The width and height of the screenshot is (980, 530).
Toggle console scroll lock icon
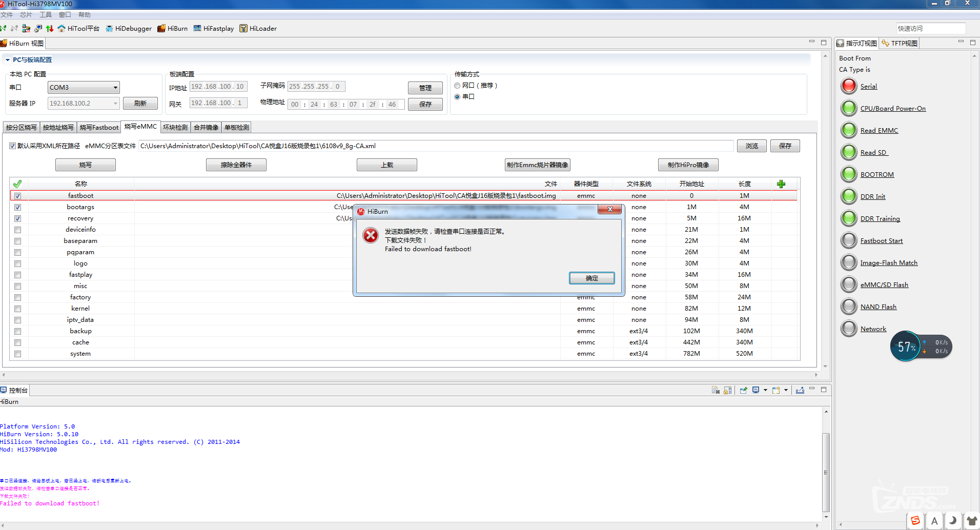click(x=727, y=390)
